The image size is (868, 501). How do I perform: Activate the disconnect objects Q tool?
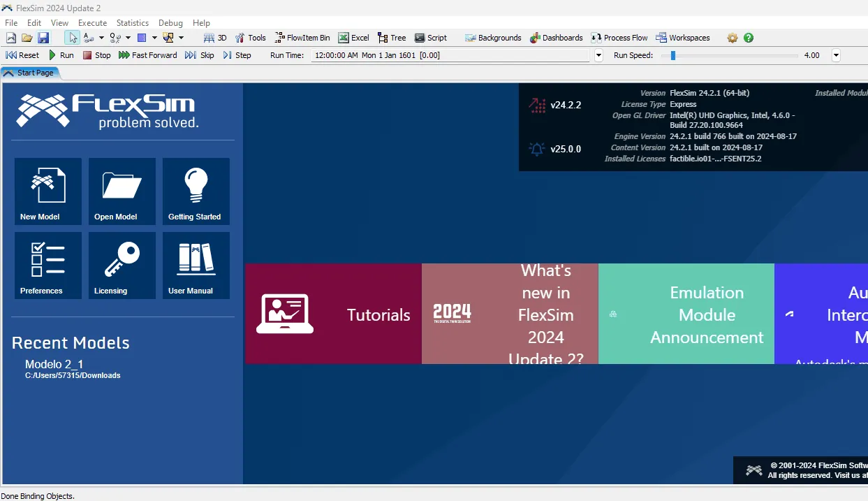pyautogui.click(x=116, y=38)
